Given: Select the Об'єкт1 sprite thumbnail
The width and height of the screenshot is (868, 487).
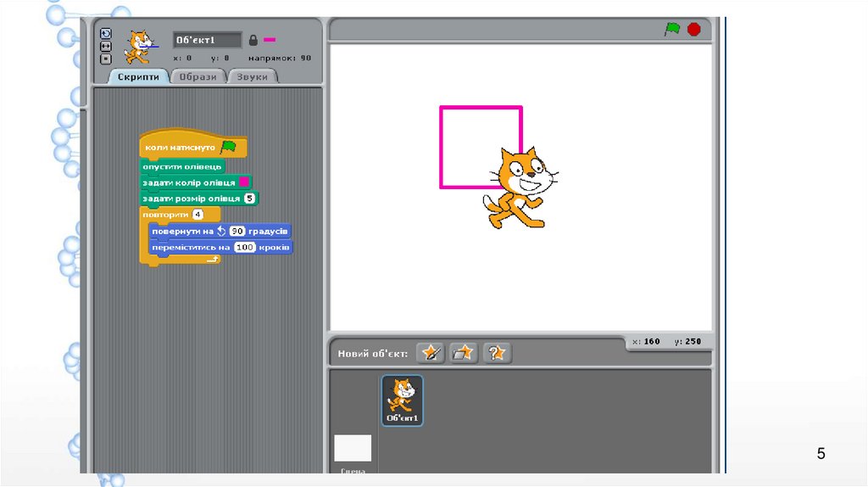Looking at the screenshot, I should (x=403, y=400).
